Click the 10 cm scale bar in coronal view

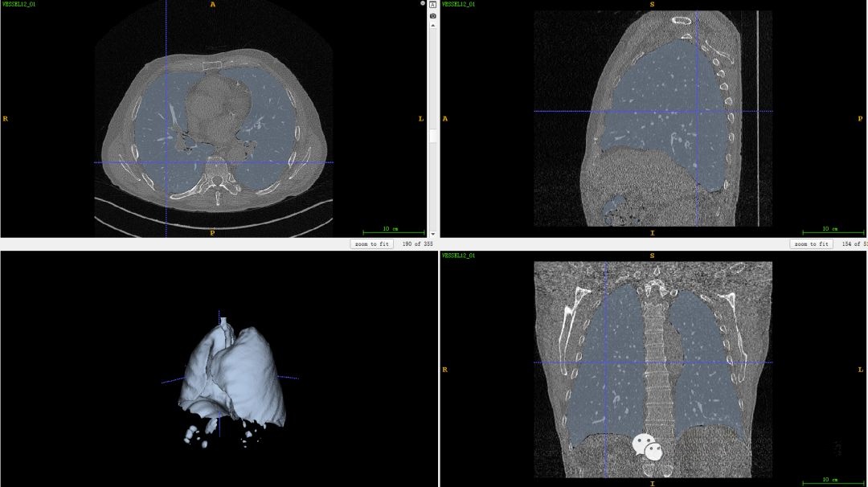point(833,481)
